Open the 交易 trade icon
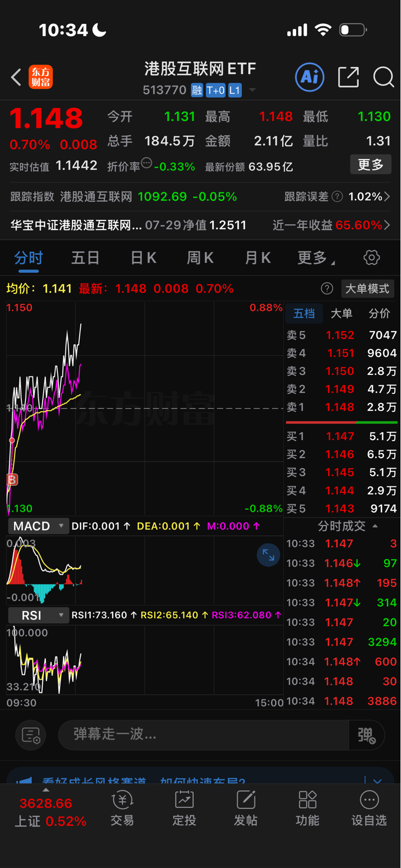The image size is (401, 868). point(123,809)
